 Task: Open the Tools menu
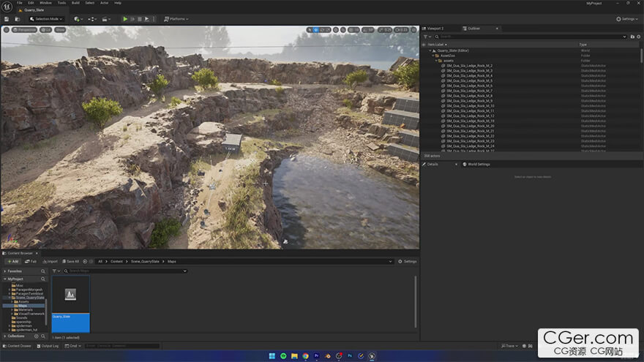click(61, 3)
